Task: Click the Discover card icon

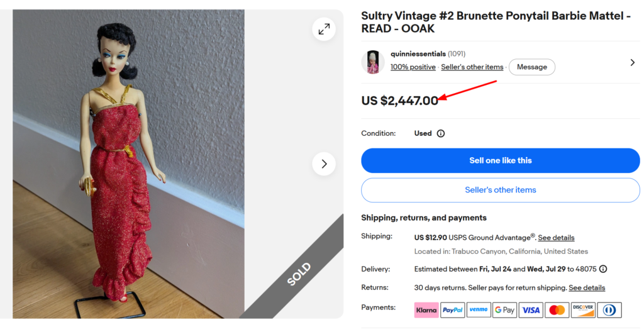Action: [x=583, y=310]
